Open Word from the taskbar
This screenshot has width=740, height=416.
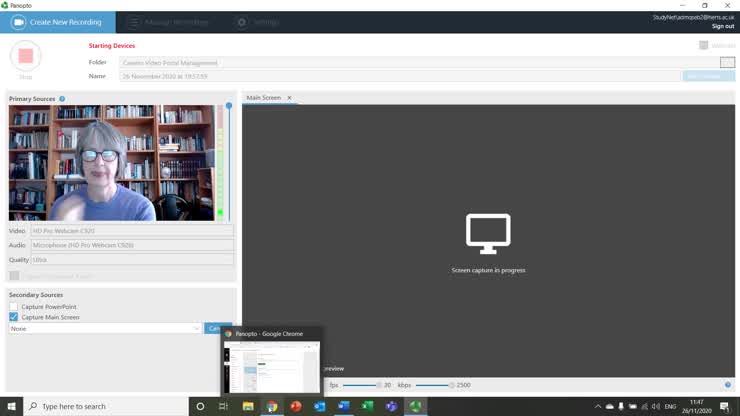343,406
